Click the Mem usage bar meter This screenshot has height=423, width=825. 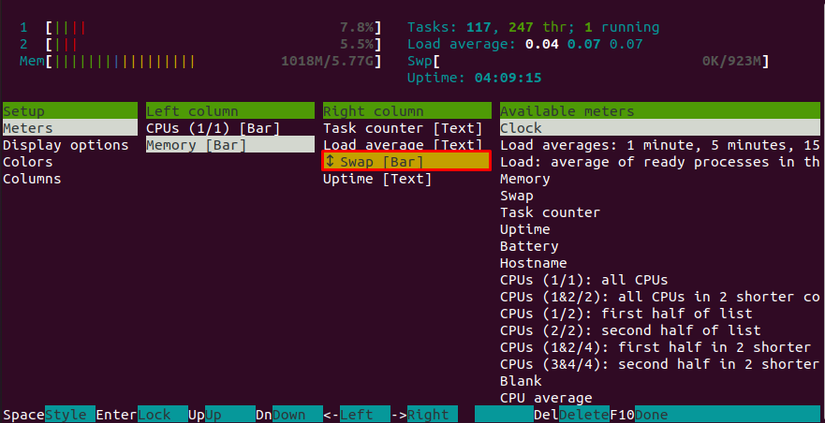click(x=200, y=61)
